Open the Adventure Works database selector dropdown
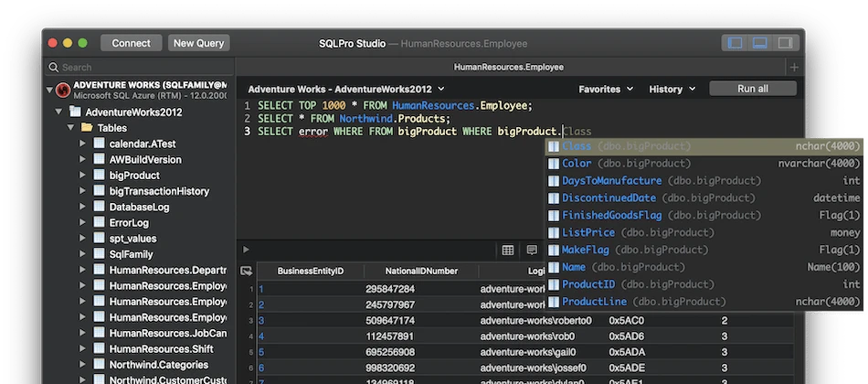Screen dimensions: 868x384 [x=346, y=89]
